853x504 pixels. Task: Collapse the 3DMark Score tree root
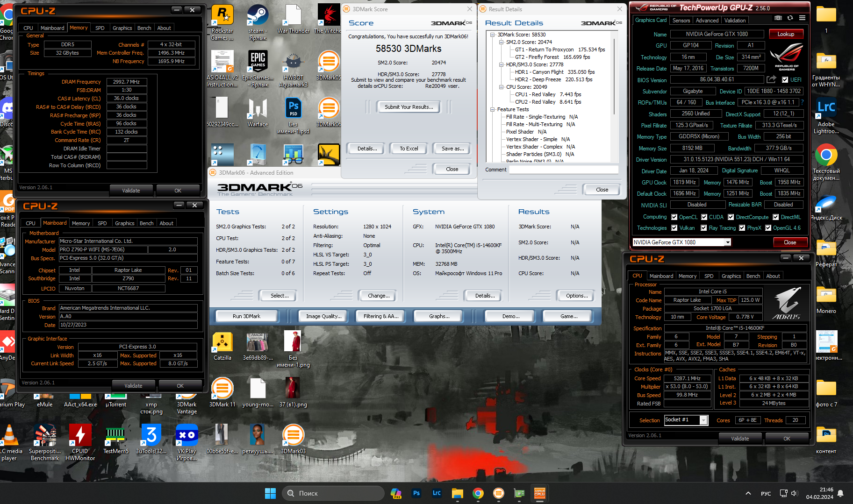pos(493,35)
